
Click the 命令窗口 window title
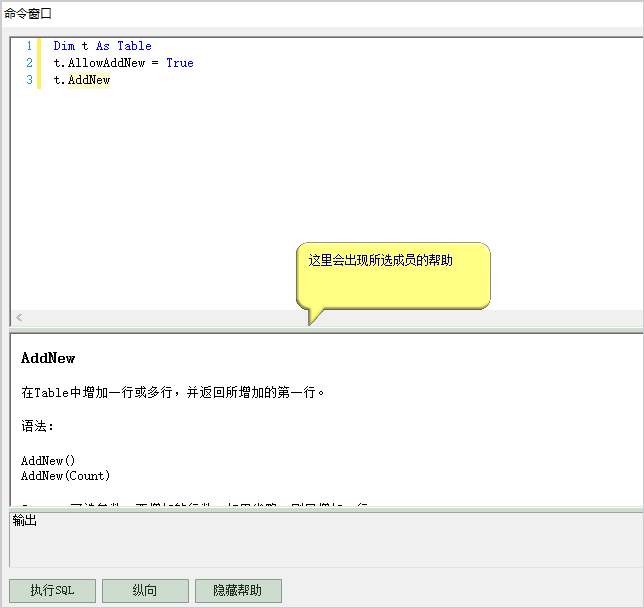pyautogui.click(x=28, y=14)
